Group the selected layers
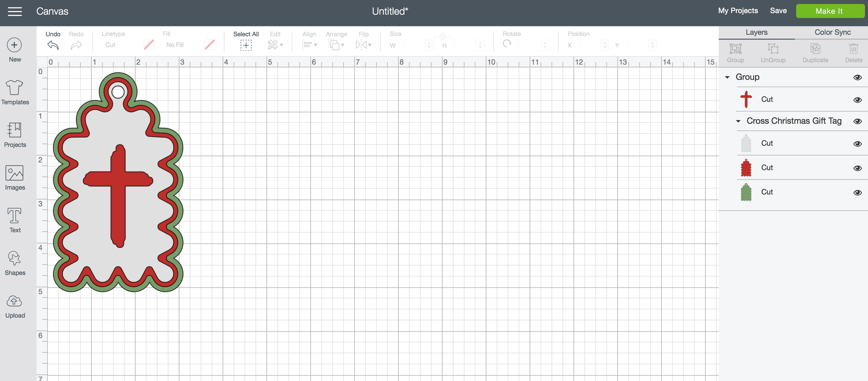 pos(735,53)
